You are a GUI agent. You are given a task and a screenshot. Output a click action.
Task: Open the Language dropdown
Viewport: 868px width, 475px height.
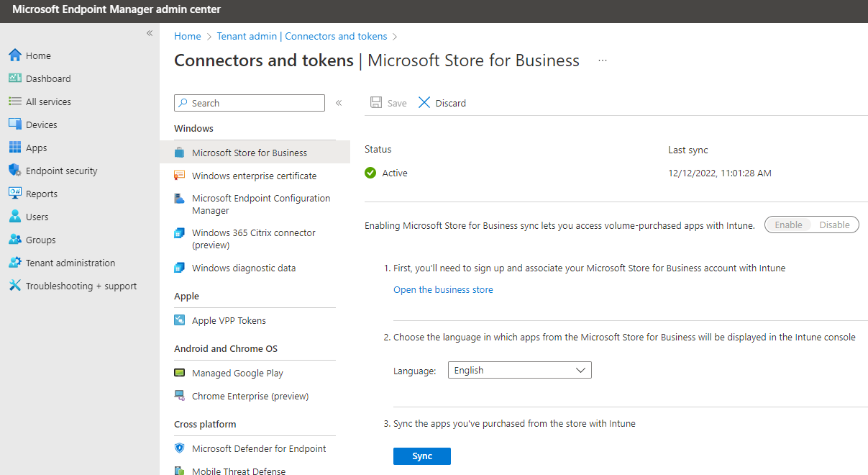(519, 369)
